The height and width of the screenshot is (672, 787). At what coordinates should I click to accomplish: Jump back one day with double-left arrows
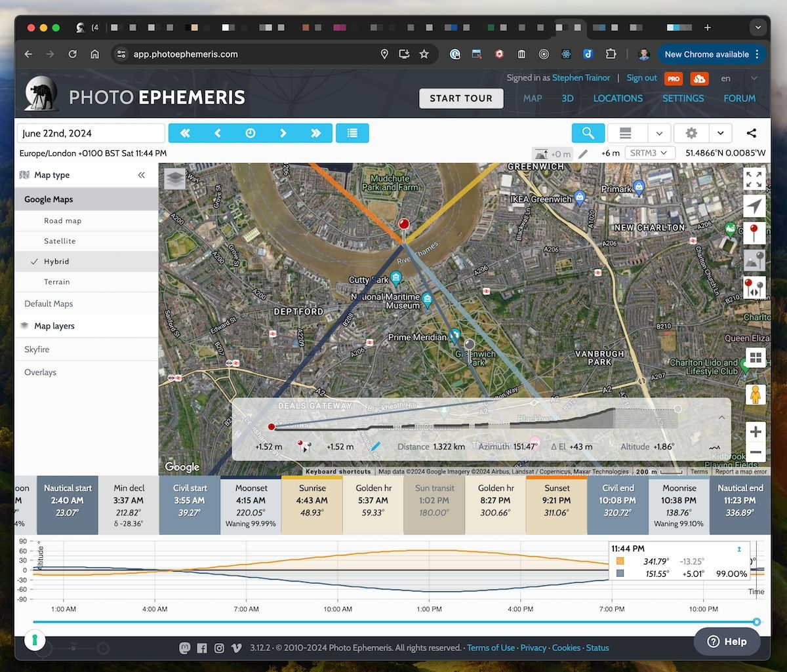click(185, 133)
